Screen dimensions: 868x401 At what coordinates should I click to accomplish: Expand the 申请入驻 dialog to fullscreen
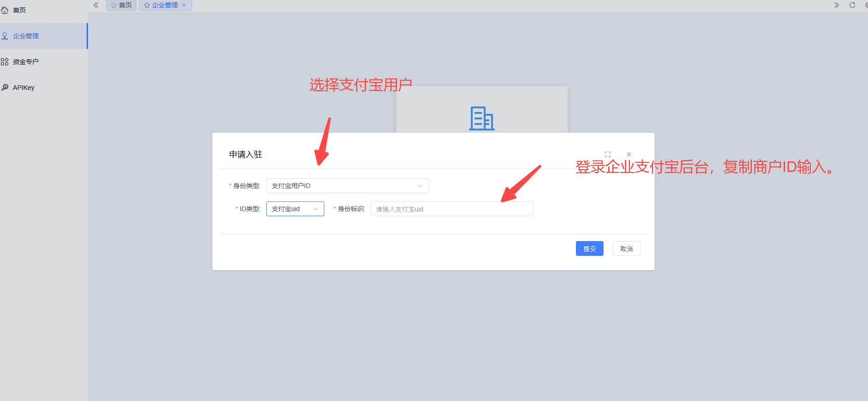608,154
